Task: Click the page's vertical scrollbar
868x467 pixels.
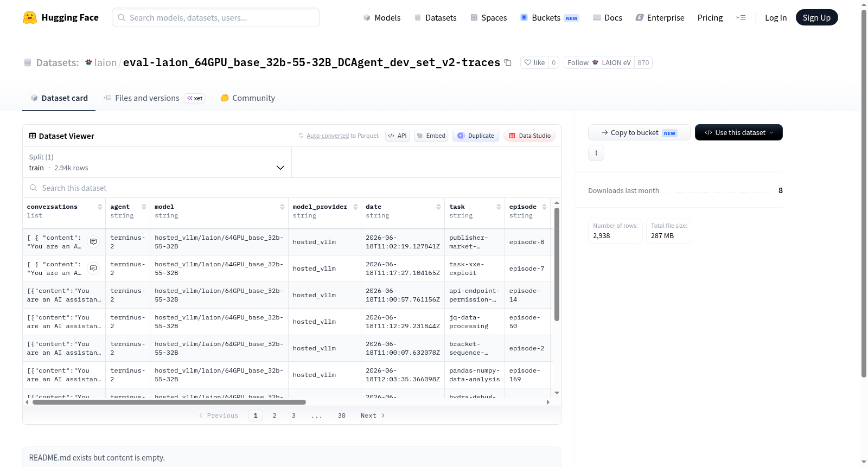Action: coord(864,193)
